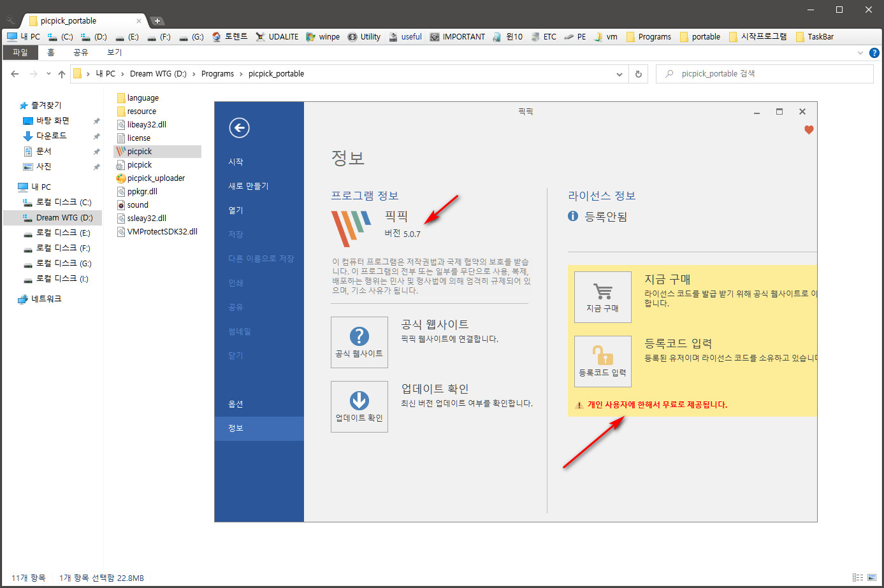Click the picpick_portable search box

click(765, 74)
